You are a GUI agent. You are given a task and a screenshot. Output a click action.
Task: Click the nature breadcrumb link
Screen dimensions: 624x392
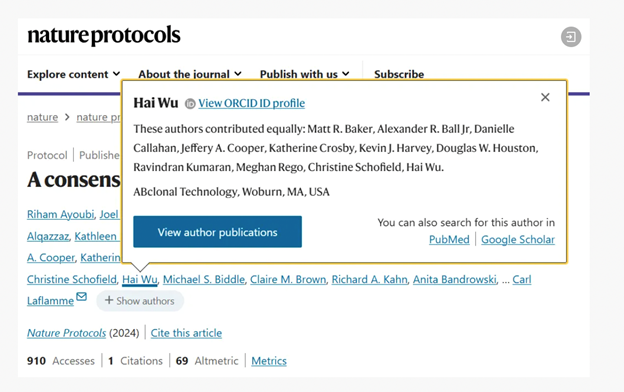pyautogui.click(x=42, y=117)
